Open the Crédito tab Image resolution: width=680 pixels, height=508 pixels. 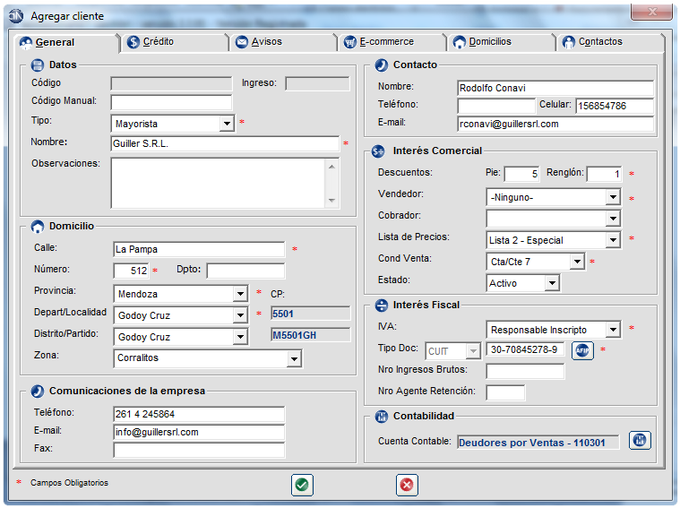click(x=176, y=42)
